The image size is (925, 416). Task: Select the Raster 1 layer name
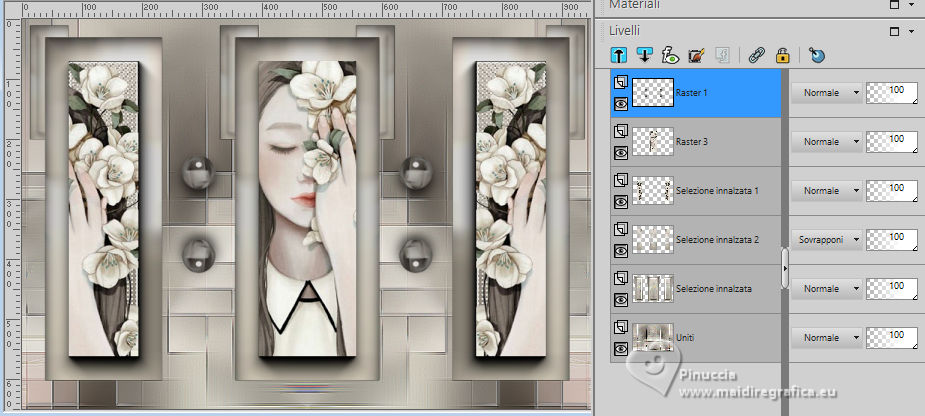pyautogui.click(x=691, y=93)
